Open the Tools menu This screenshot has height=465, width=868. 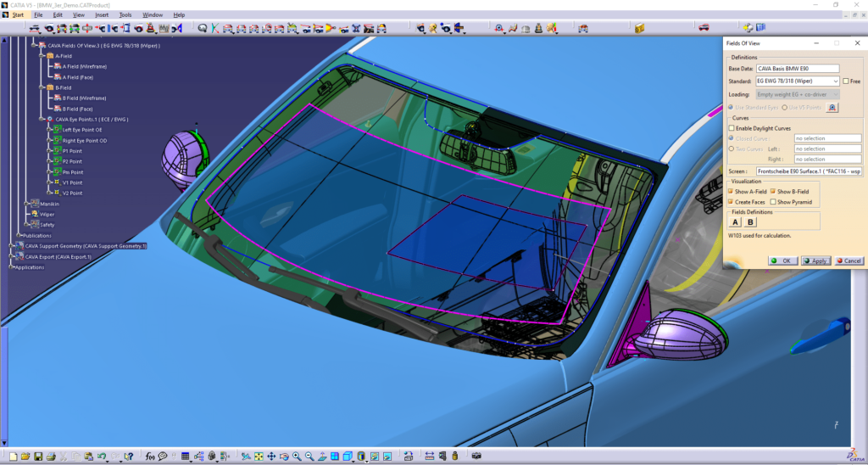pyautogui.click(x=125, y=15)
